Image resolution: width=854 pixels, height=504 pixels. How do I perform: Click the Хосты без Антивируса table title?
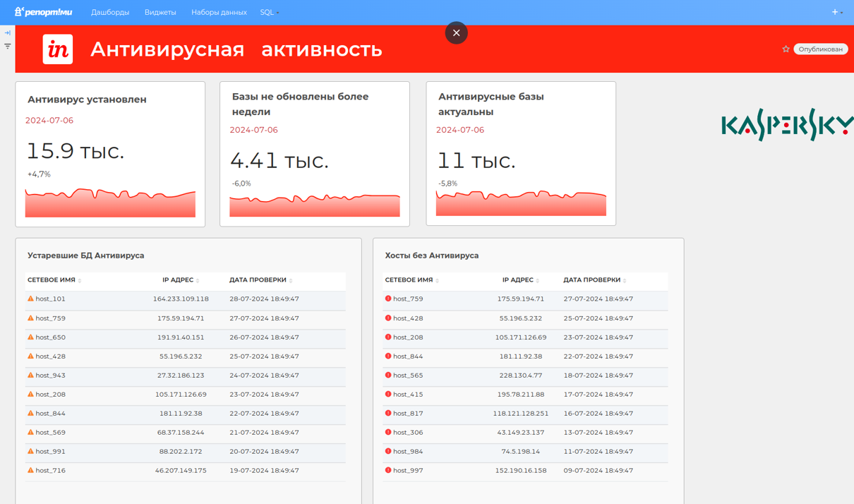(432, 256)
